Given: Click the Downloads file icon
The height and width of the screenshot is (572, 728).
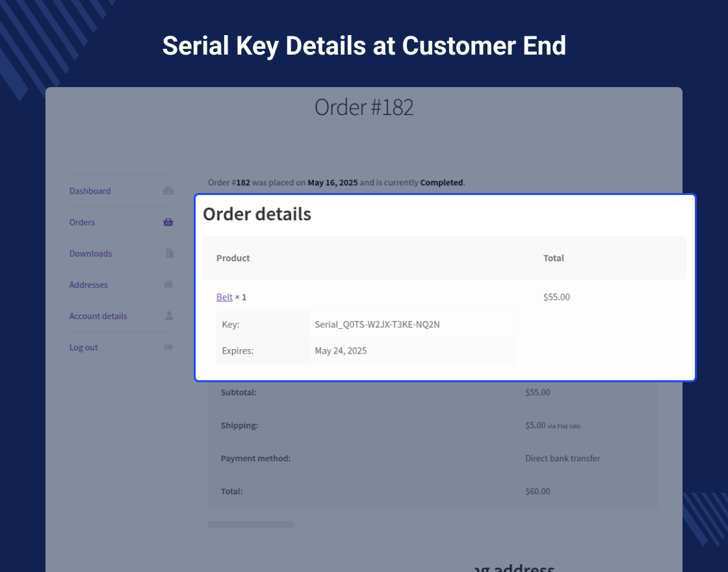Looking at the screenshot, I should (x=169, y=253).
